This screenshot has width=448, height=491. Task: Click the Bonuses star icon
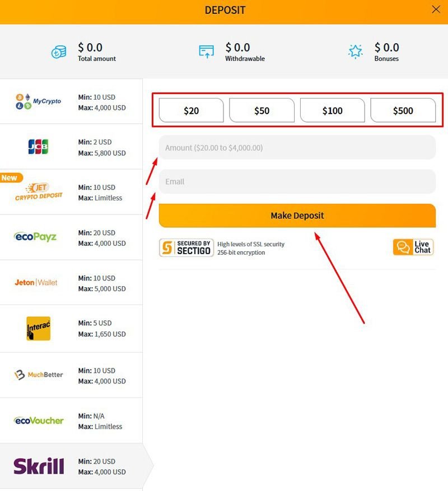point(356,51)
